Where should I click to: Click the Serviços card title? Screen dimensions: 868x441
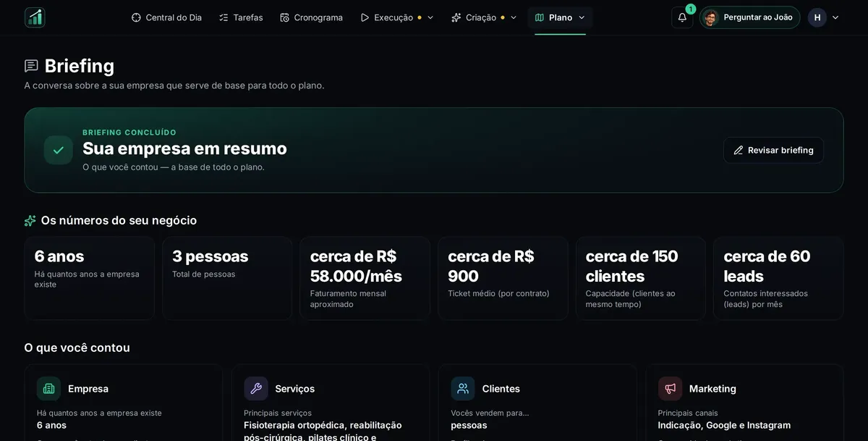pos(295,389)
